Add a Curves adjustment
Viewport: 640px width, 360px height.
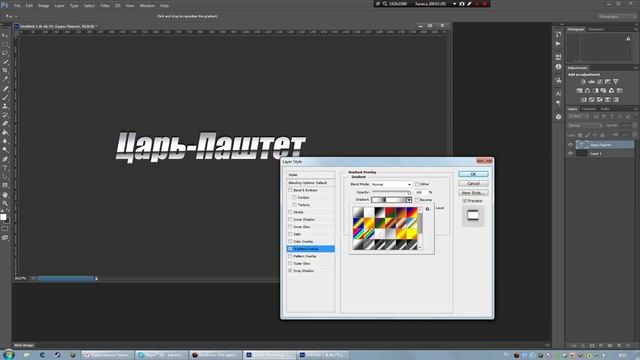tap(600, 82)
